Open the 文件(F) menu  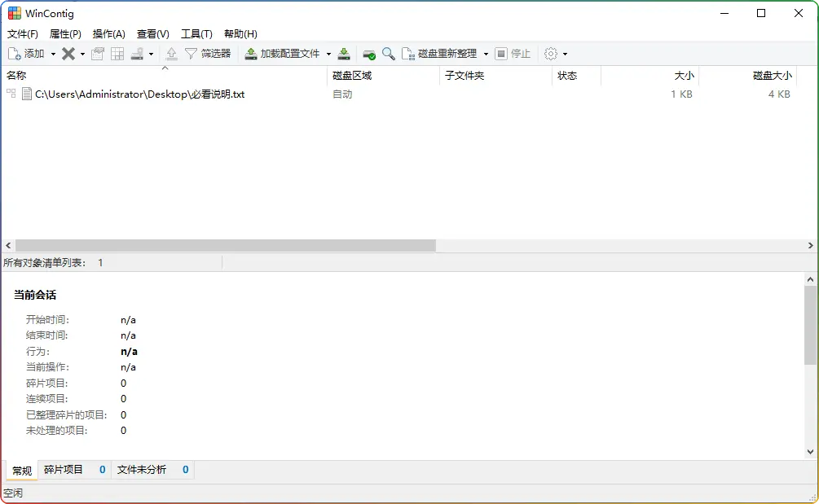coord(23,34)
